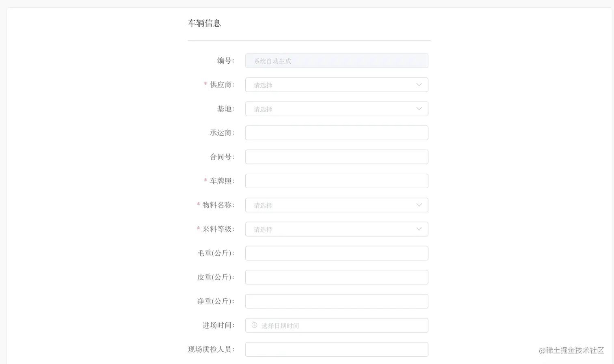Focus the 承运商 text input
Image resolution: width=614 pixels, height=364 pixels.
pos(336,133)
